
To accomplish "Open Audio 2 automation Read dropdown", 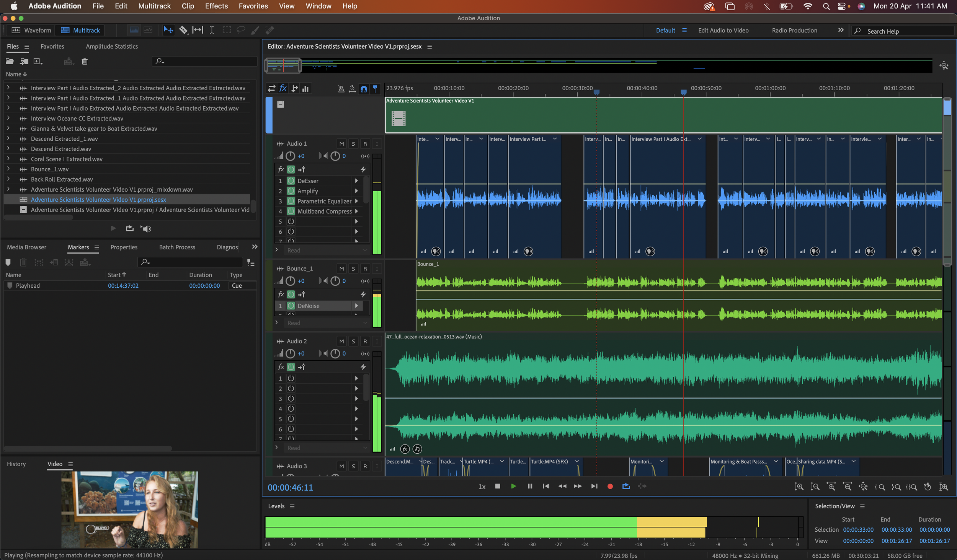I will pos(326,448).
